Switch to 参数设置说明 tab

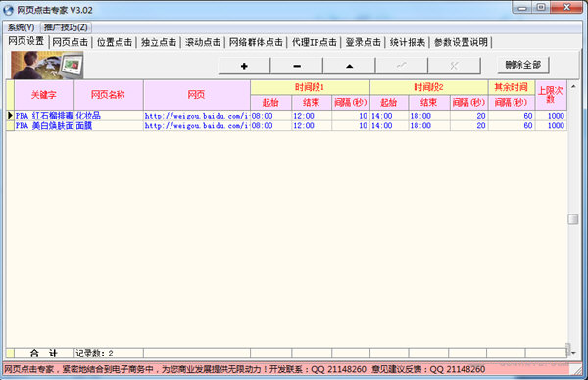(461, 42)
